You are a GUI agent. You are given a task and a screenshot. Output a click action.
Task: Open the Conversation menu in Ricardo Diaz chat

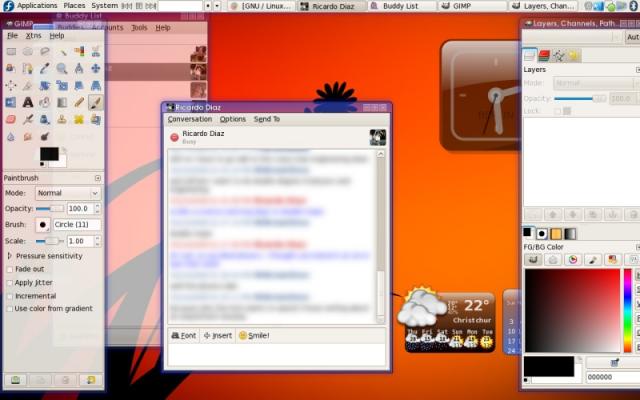coord(190,119)
